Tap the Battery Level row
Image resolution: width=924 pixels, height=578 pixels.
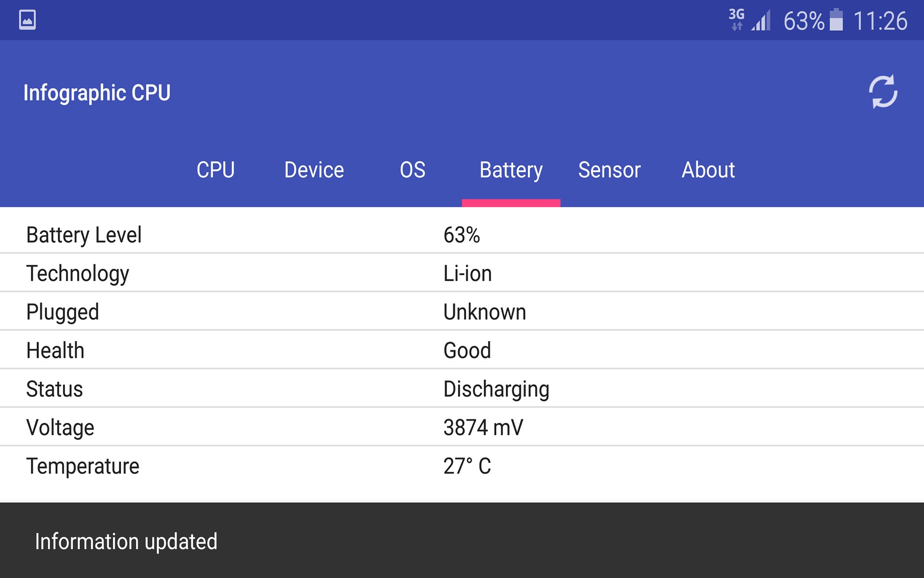(462, 235)
